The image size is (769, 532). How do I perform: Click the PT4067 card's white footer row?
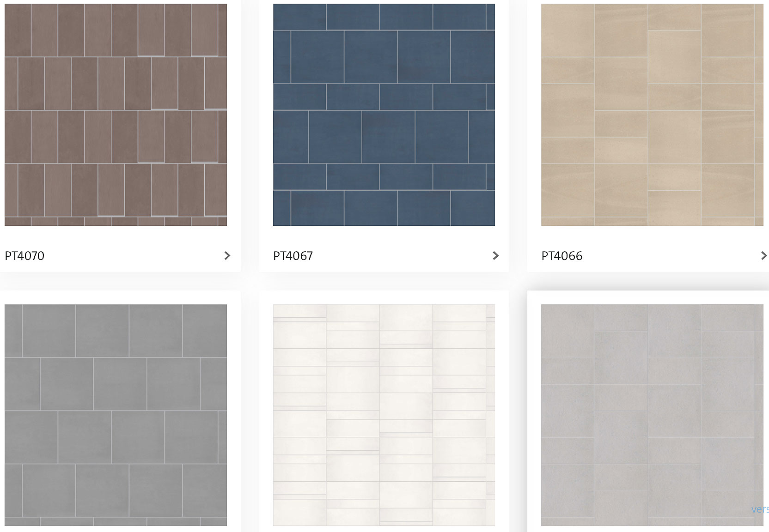point(384,255)
